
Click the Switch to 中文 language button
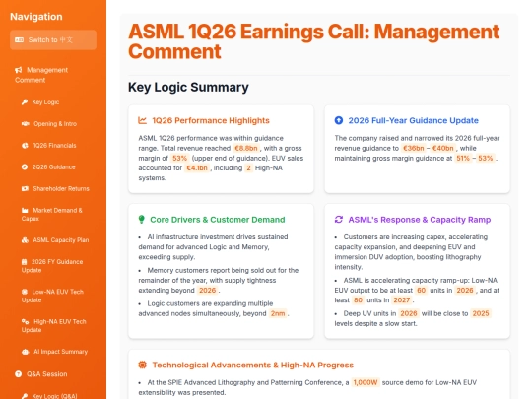pos(53,40)
